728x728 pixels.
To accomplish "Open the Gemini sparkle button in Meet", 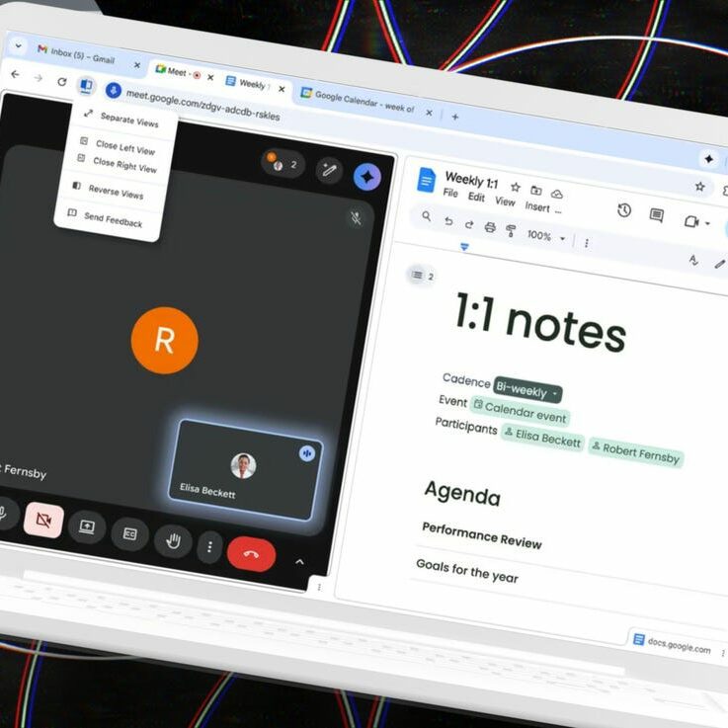I will coord(366,177).
